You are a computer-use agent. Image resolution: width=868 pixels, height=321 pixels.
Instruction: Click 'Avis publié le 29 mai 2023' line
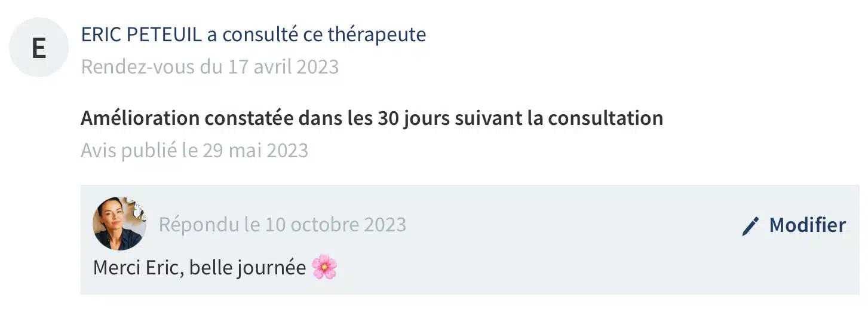tap(195, 150)
